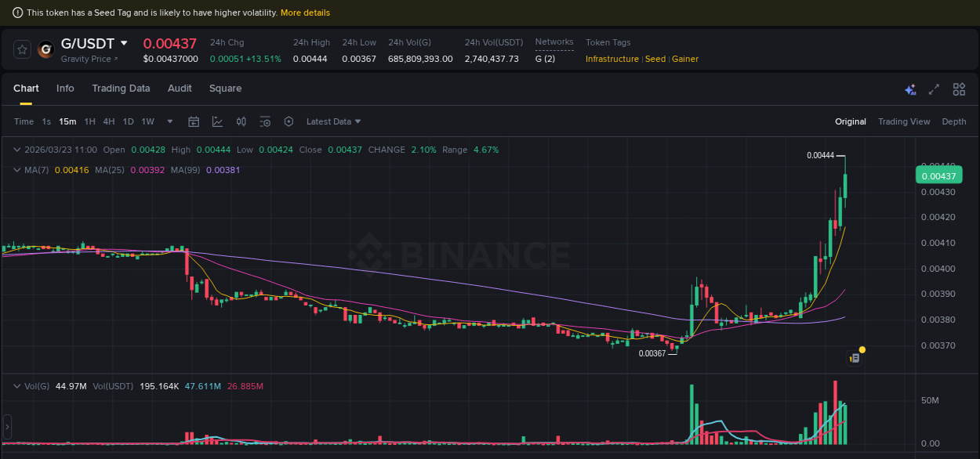Open the chart widgets grid panel
Screen dimensions: 980x459
(x=959, y=89)
